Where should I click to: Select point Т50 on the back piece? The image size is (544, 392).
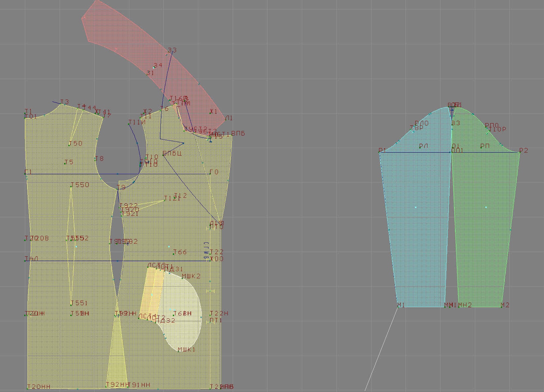point(69,145)
